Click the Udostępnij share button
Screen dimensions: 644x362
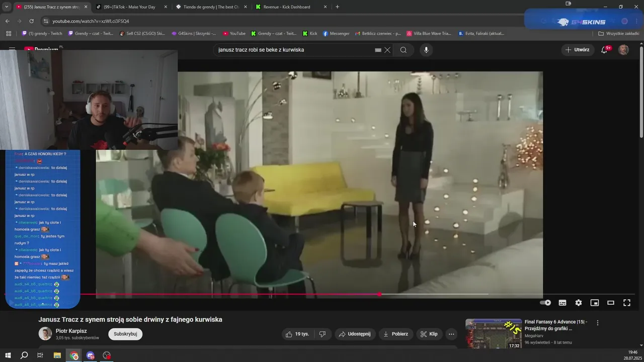355,334
